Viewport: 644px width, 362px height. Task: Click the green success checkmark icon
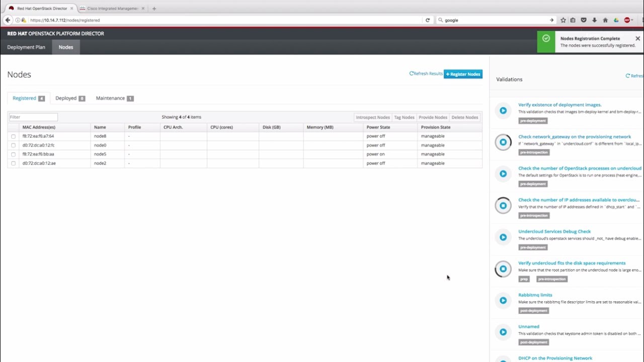[546, 38]
